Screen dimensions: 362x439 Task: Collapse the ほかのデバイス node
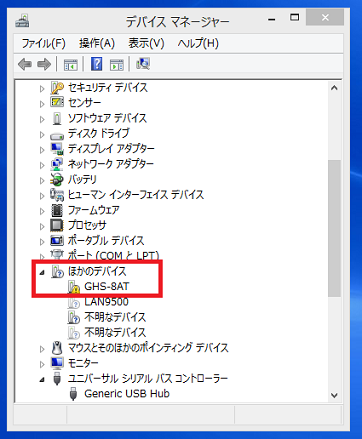pyautogui.click(x=42, y=273)
